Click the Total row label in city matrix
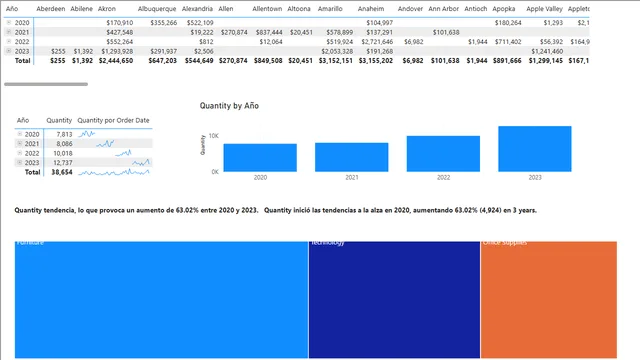640x360 pixels. click(x=22, y=61)
